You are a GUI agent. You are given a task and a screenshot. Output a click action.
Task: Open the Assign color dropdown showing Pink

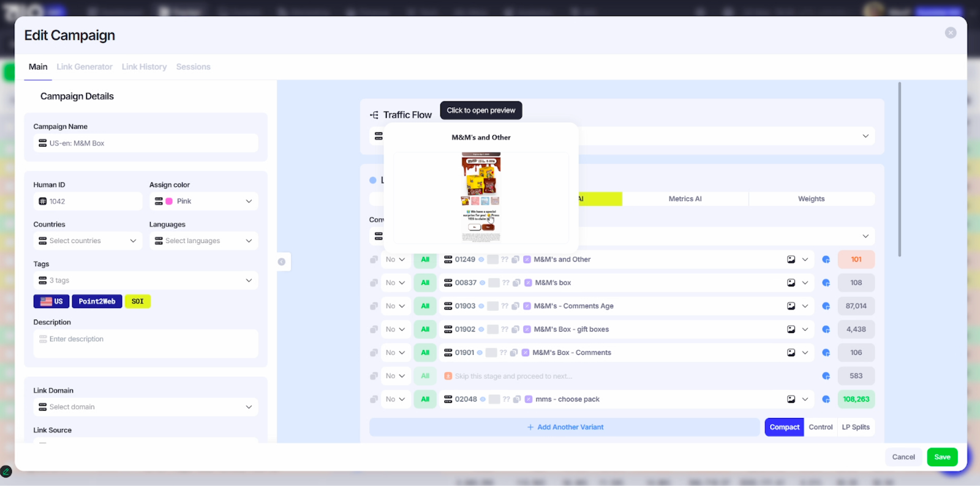[x=204, y=201]
